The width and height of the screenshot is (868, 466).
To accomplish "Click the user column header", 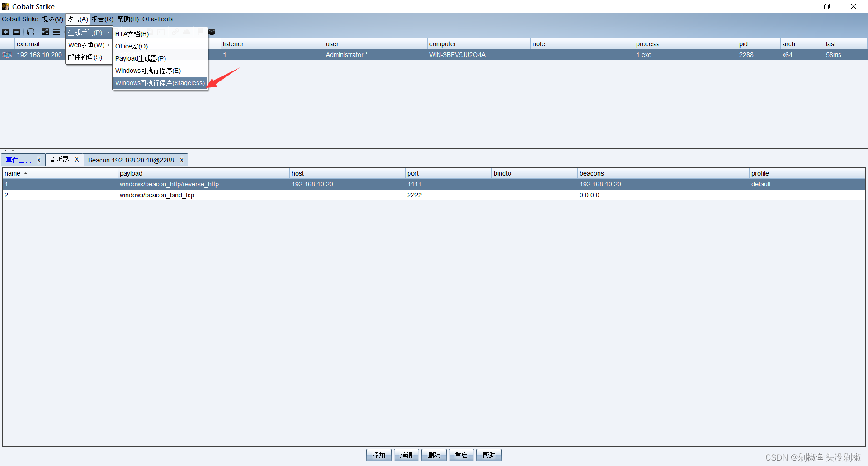I will (375, 44).
